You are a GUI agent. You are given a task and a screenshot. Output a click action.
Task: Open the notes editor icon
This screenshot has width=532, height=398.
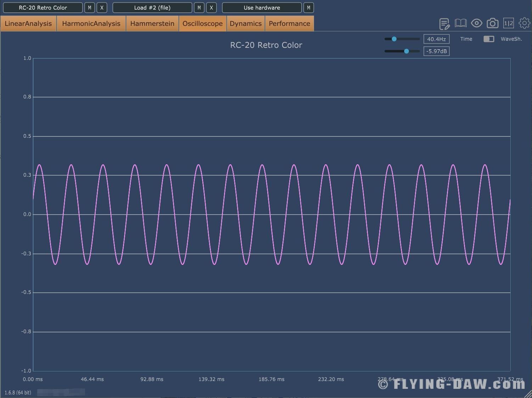pyautogui.click(x=444, y=24)
